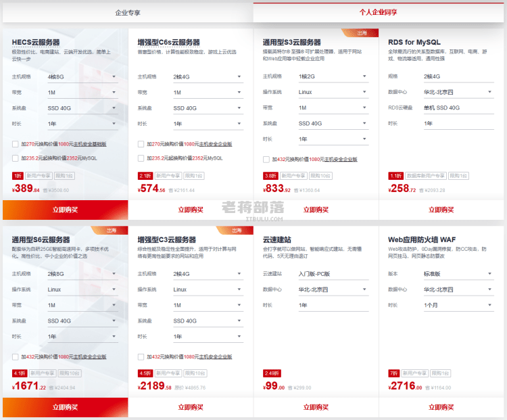Switch to the 企业专享 tab
The width and height of the screenshot is (507, 420).
click(128, 13)
